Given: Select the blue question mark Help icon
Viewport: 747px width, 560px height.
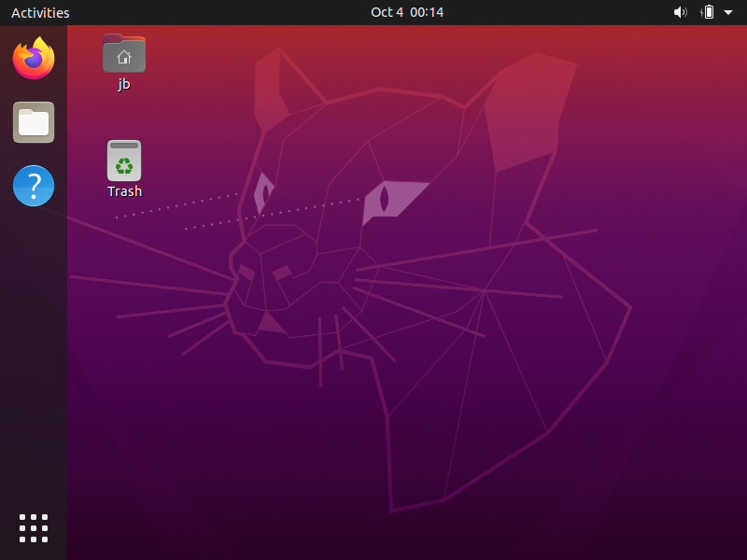Looking at the screenshot, I should (x=33, y=186).
